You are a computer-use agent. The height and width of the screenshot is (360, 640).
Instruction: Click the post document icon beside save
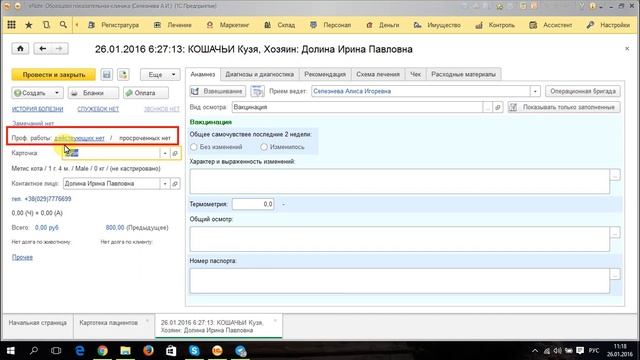(x=123, y=74)
